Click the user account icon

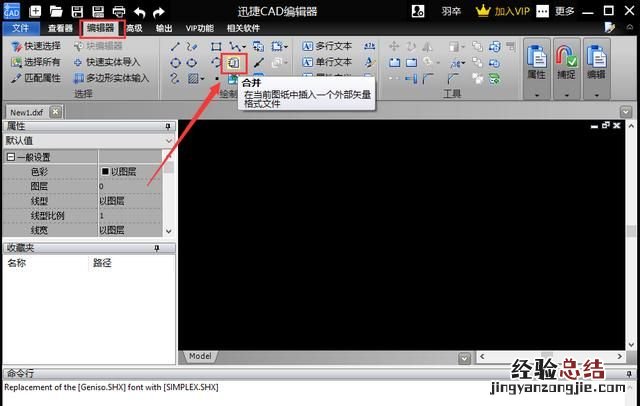coord(418,11)
